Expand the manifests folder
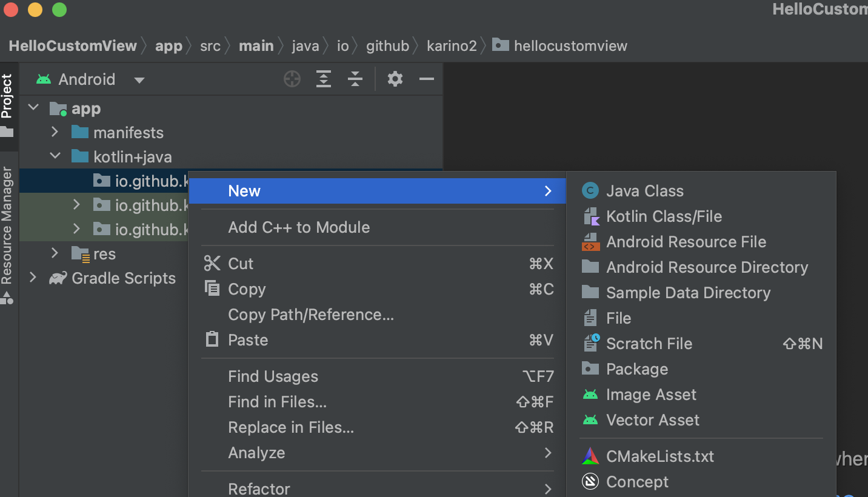Screen dimensions: 868x497 point(55,132)
